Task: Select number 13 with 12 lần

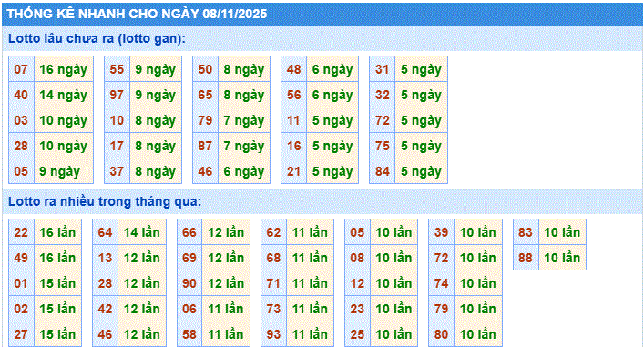Action: [105, 258]
